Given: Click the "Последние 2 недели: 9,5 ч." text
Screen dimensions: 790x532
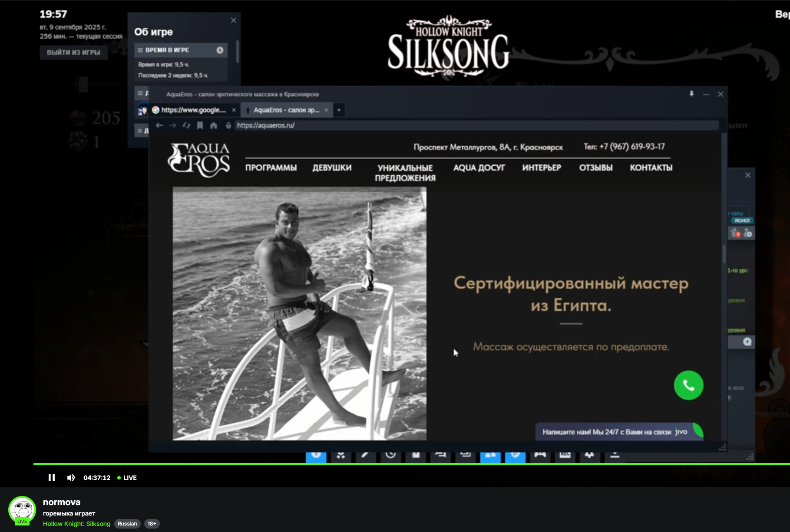Looking at the screenshot, I should pos(173,76).
